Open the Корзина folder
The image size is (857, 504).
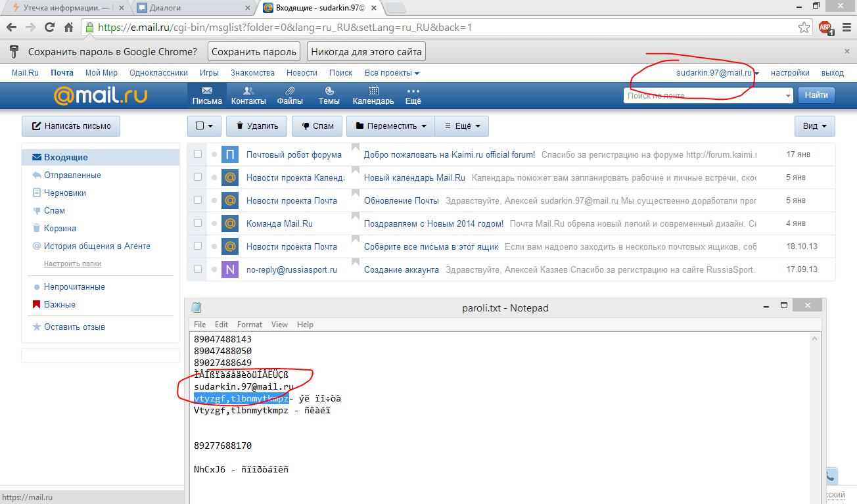tap(60, 228)
